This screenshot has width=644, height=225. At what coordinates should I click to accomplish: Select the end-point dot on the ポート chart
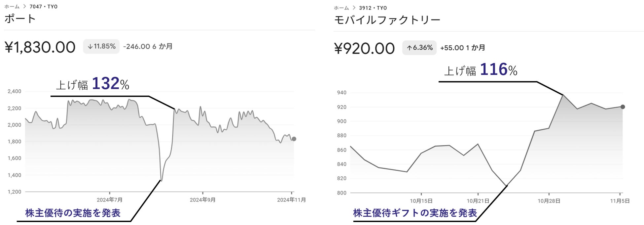(294, 139)
